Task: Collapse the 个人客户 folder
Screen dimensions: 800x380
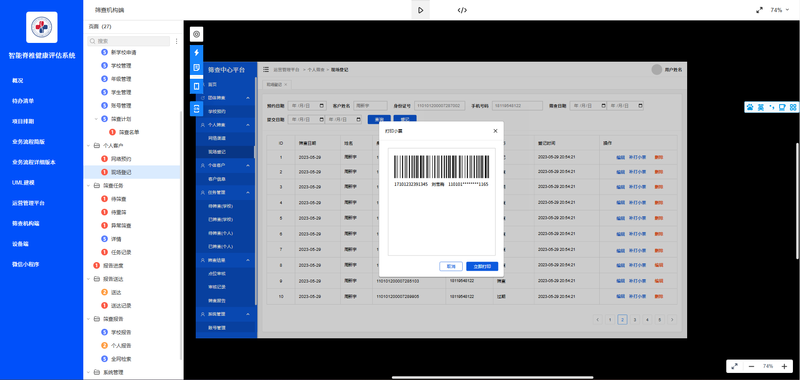Action: coord(88,145)
